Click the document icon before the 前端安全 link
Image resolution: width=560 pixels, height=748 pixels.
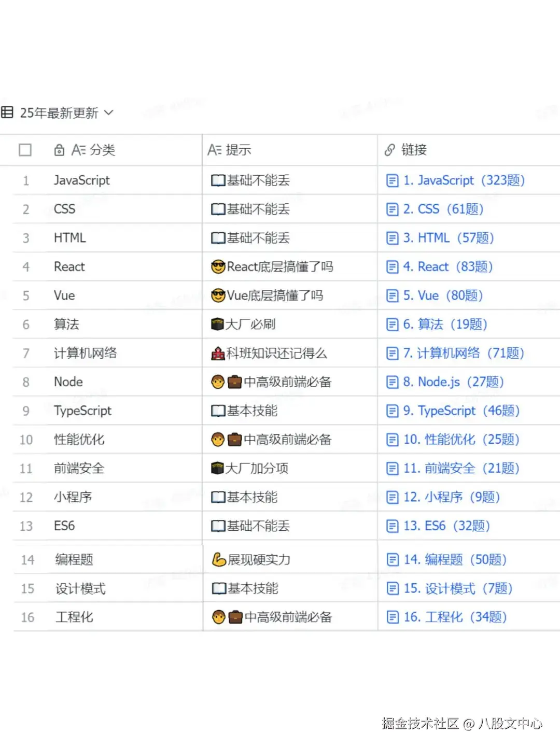coord(393,468)
